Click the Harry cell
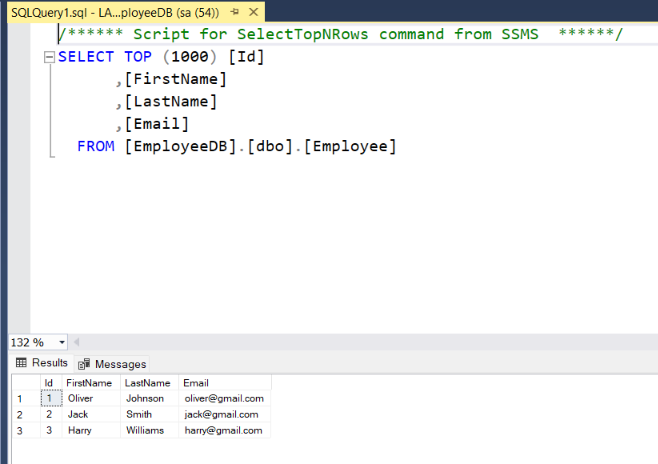This screenshot has height=464, width=658. click(x=91, y=430)
